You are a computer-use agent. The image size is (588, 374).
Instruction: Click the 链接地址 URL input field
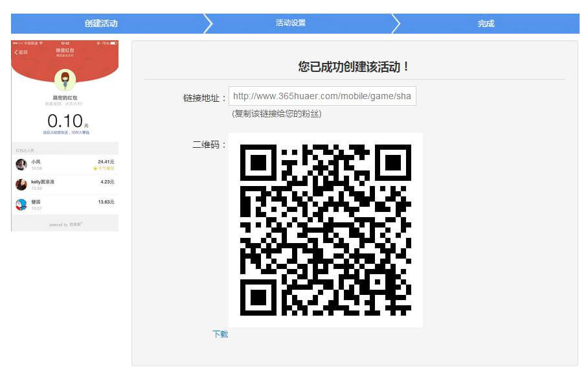pyautogui.click(x=322, y=96)
